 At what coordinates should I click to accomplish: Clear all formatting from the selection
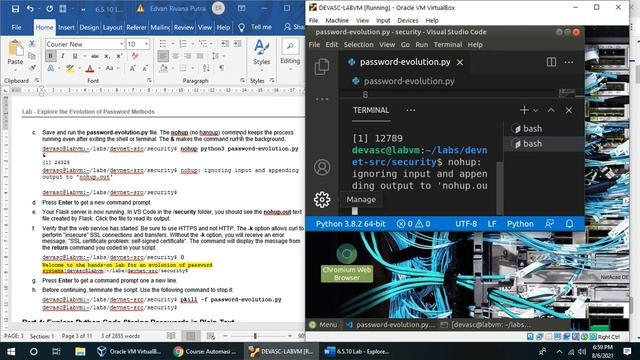(136, 56)
